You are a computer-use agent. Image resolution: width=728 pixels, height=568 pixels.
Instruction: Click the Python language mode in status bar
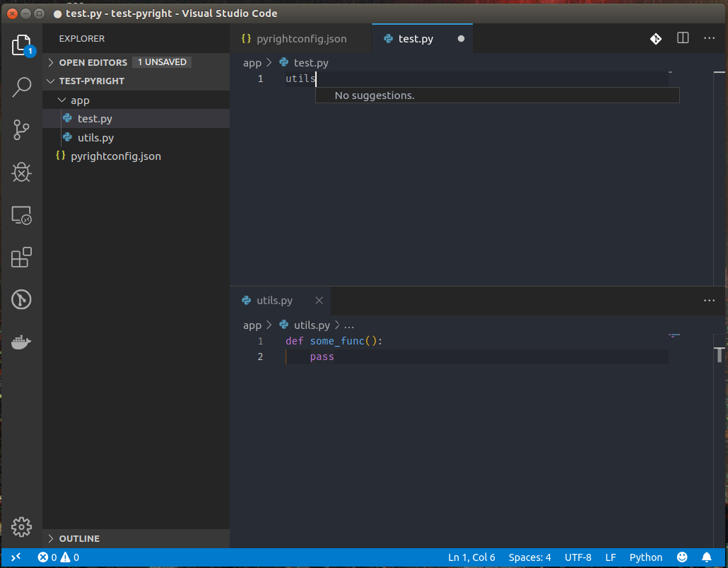point(645,557)
